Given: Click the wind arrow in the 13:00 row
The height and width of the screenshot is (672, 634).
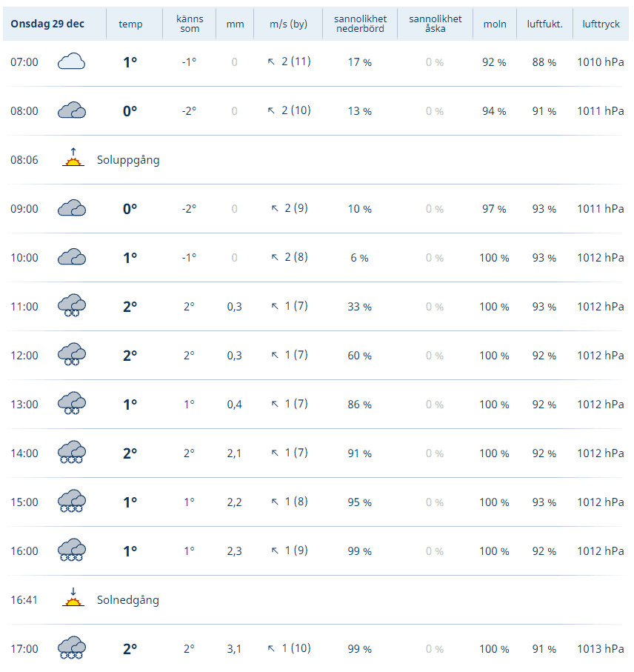Looking at the screenshot, I should (275, 404).
